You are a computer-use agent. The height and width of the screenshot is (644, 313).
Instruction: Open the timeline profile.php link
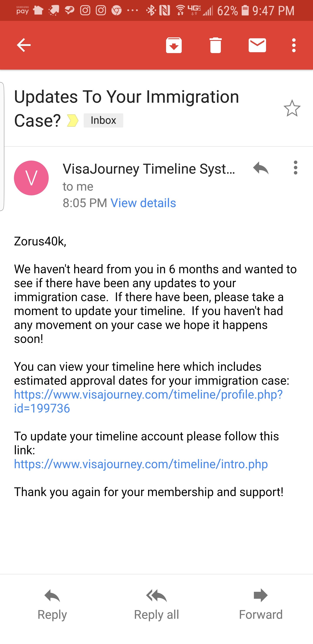tap(148, 401)
